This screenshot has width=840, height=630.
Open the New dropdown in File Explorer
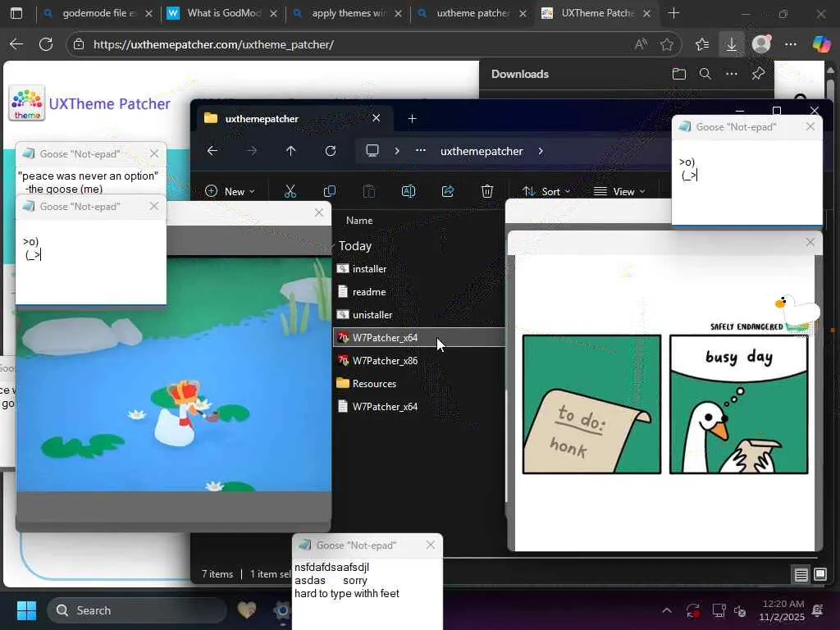coord(230,191)
